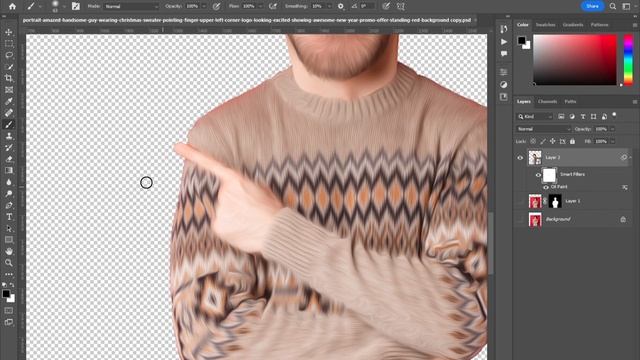
Task: Select the Hand tool
Action: point(9,251)
